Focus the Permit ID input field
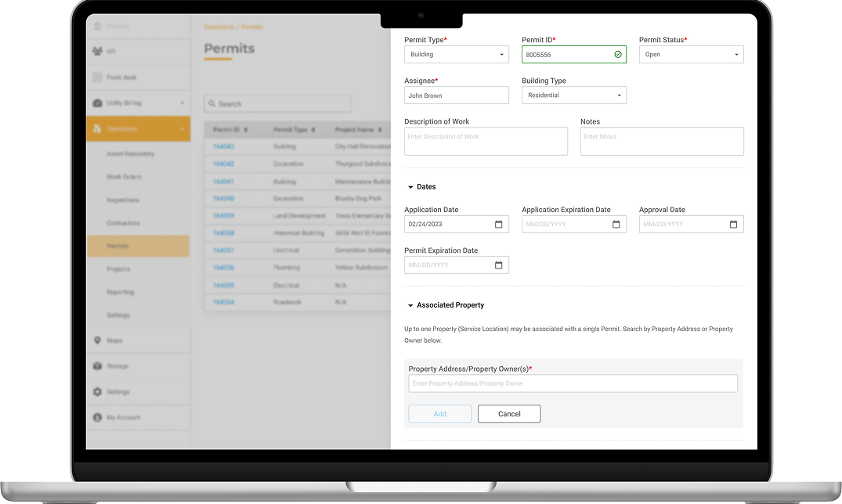 pyautogui.click(x=573, y=54)
